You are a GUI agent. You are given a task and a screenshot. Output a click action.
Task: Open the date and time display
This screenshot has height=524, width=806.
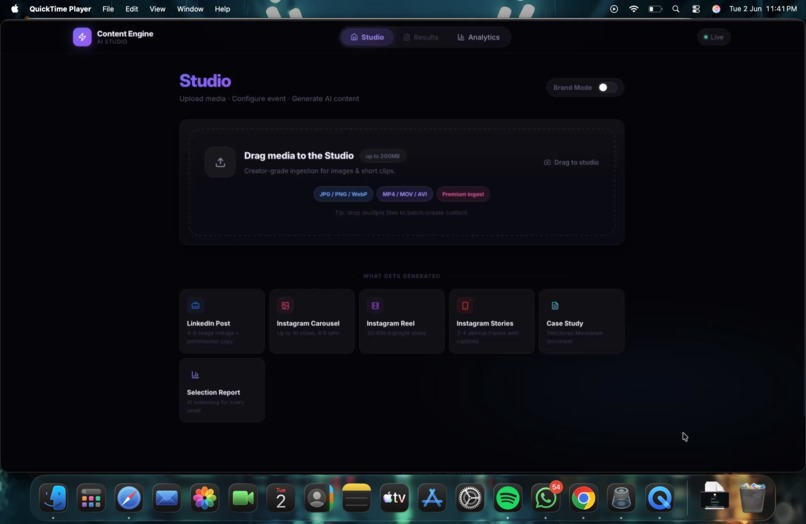pos(763,9)
